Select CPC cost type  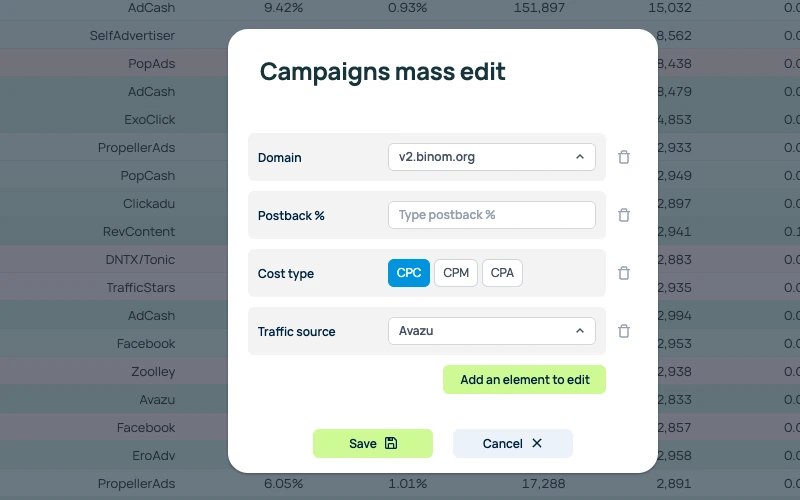pyautogui.click(x=409, y=273)
